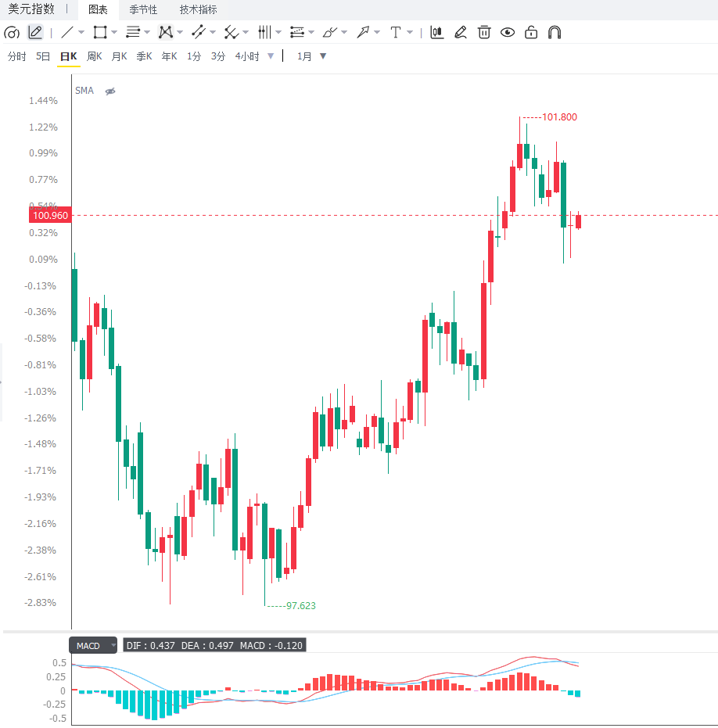Select the trend line drawing tool
This screenshot has width=718, height=728.
(x=67, y=33)
